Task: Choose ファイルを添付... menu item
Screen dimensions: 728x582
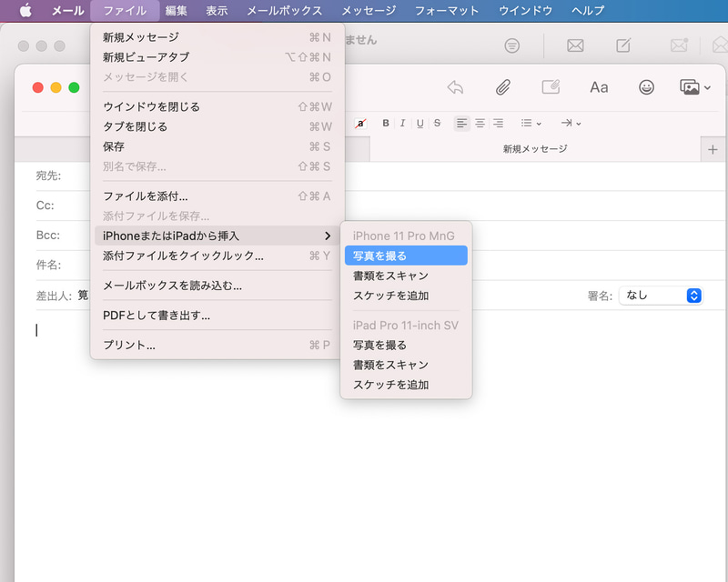Action: [x=217, y=196]
